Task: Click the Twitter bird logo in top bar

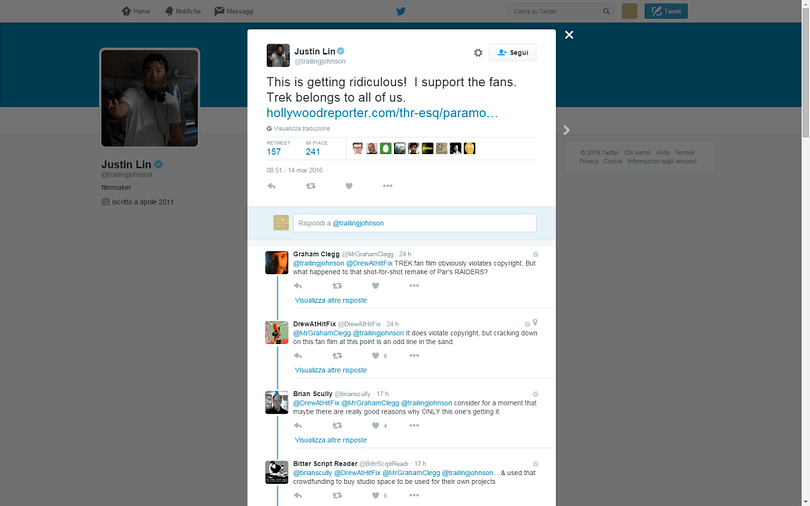Action: [x=401, y=11]
